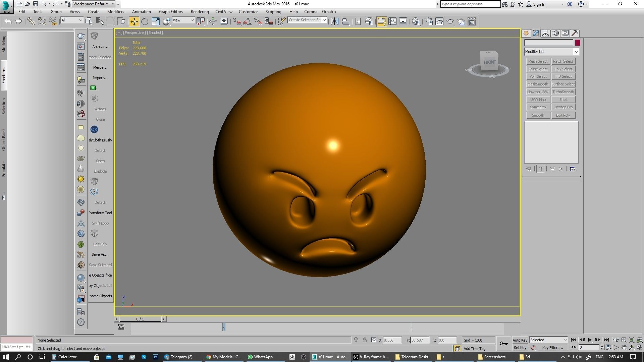Open the viewport Shaded label menu
The image size is (644, 362).
click(155, 33)
